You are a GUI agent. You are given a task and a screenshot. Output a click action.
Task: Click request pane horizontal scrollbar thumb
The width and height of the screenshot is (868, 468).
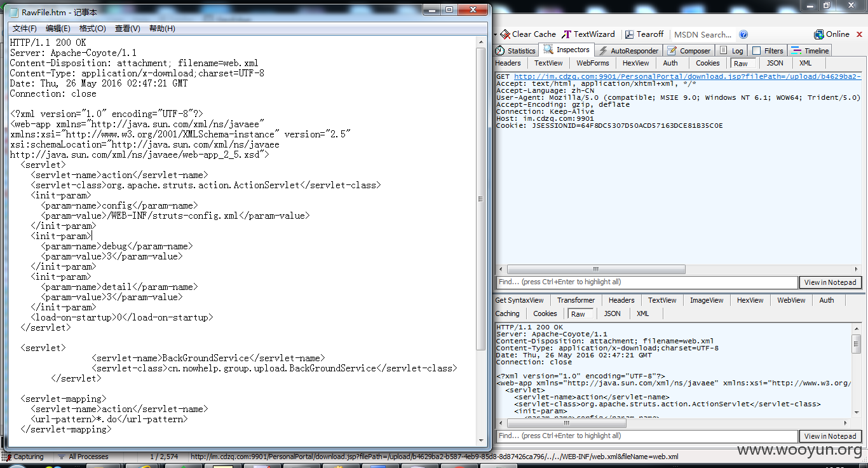[x=595, y=269]
